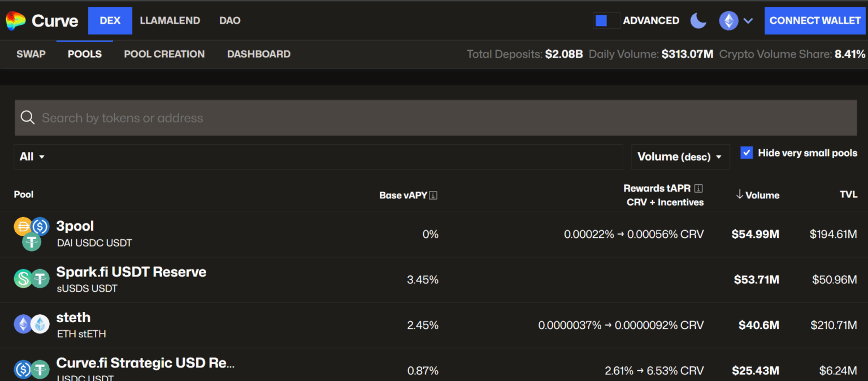Click the 3pool token icons
This screenshot has width=868, height=381.
coord(32,234)
